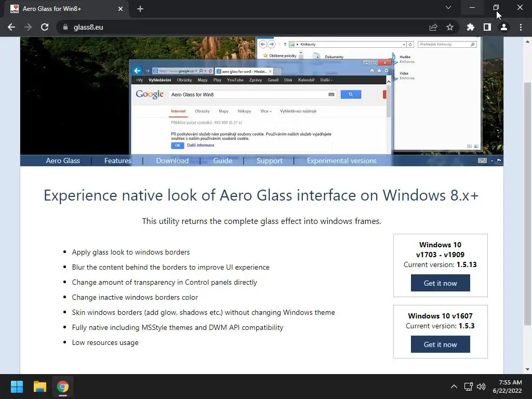532x399 pixels.
Task: Click the scrollbar down arrow
Action: (x=527, y=369)
